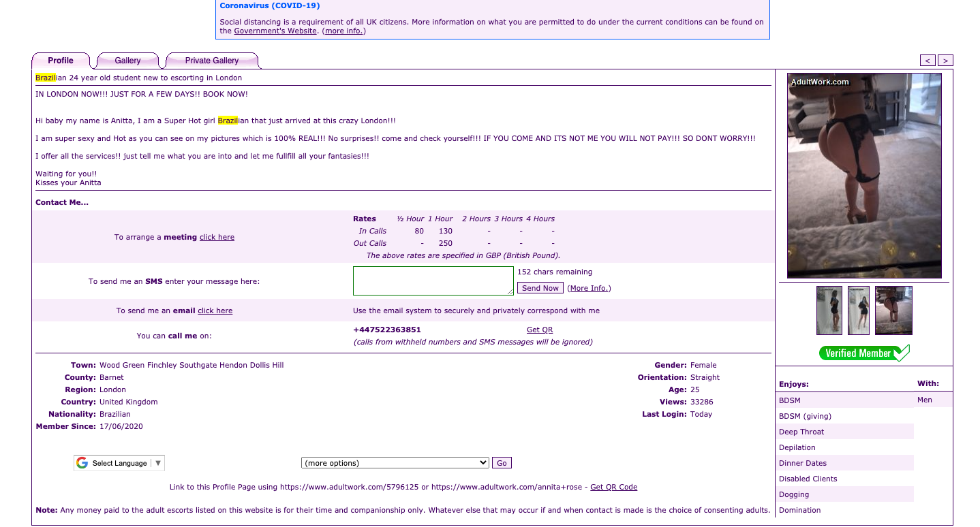Switch to the Private Gallery tab
This screenshot has height=527, width=980.
(x=212, y=61)
